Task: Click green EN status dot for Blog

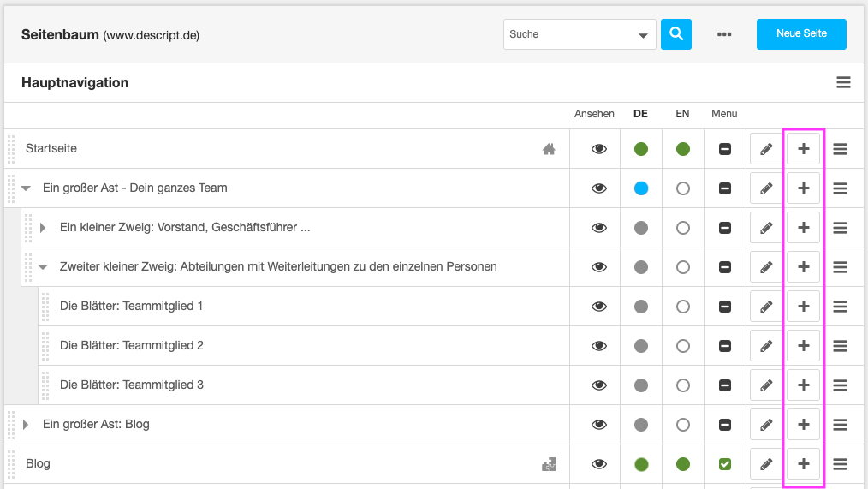Action: click(682, 464)
